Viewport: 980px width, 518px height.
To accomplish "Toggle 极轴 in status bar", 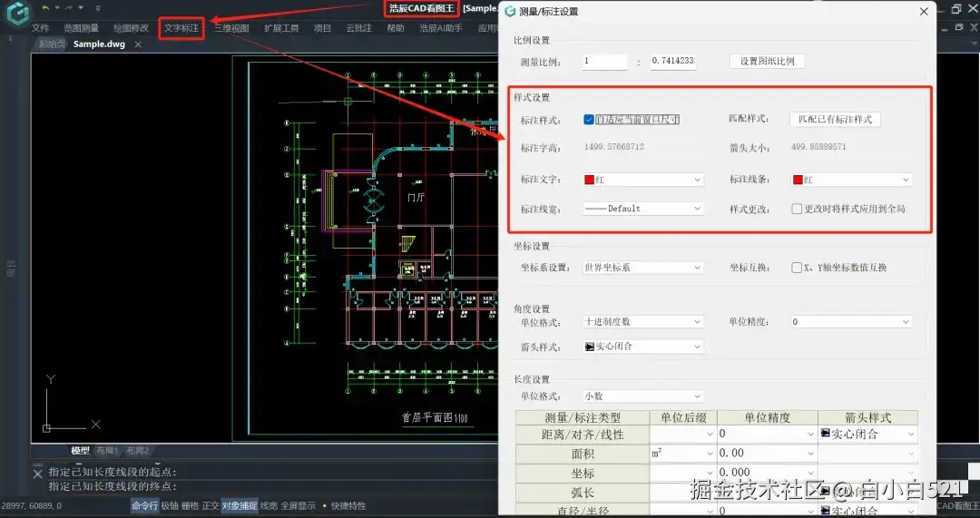I will coord(170,505).
